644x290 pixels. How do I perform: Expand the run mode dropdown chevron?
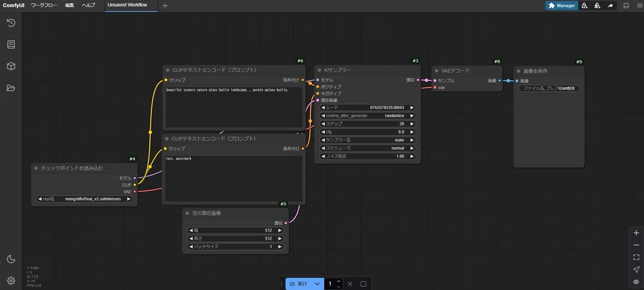point(317,284)
